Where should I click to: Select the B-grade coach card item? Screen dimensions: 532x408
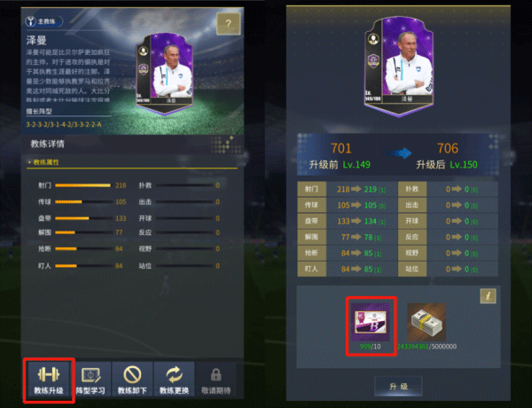[371, 322]
